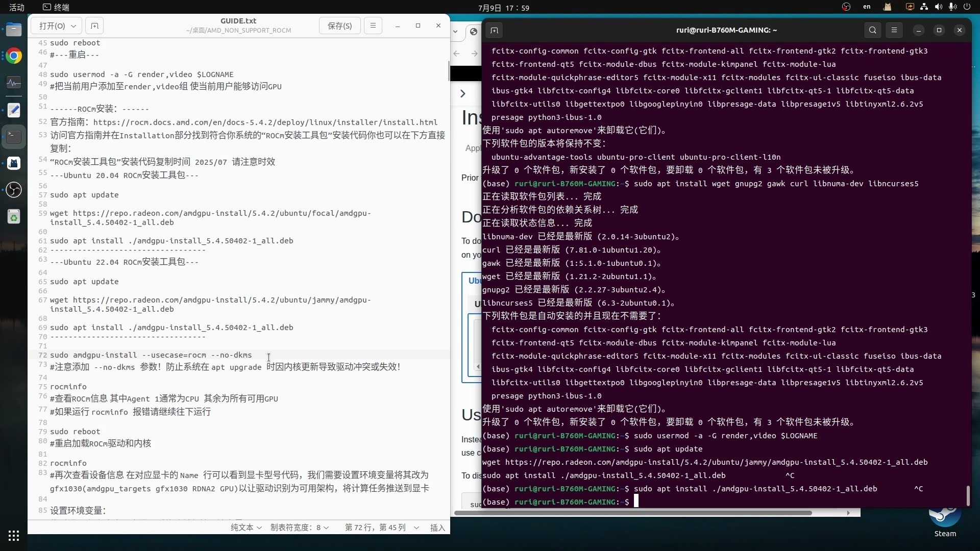Click the browser horizontal scrollbar
Viewport: 980px width, 551px height.
pos(633,513)
